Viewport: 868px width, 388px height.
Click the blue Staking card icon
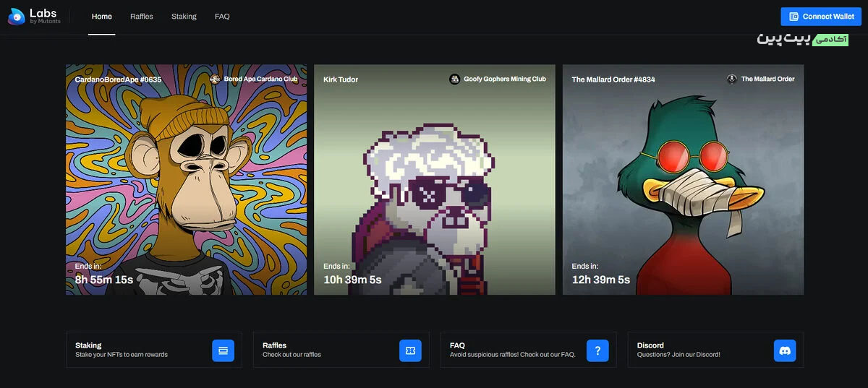pyautogui.click(x=223, y=350)
